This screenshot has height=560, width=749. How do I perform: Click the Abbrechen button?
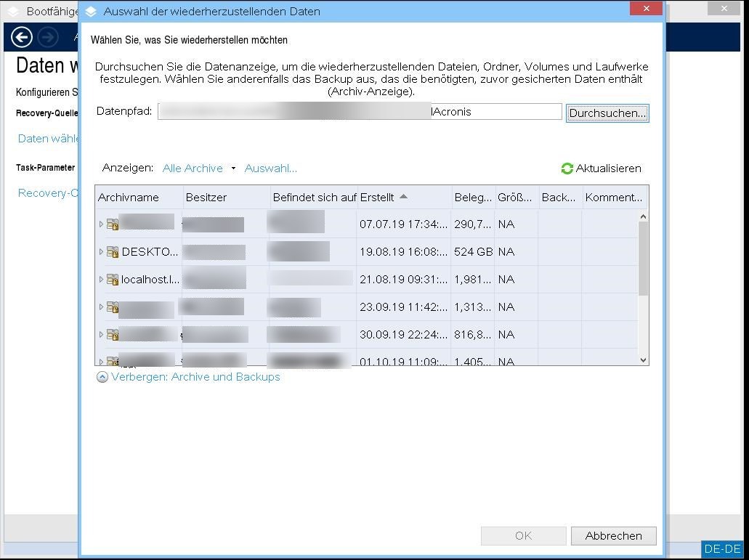point(613,536)
